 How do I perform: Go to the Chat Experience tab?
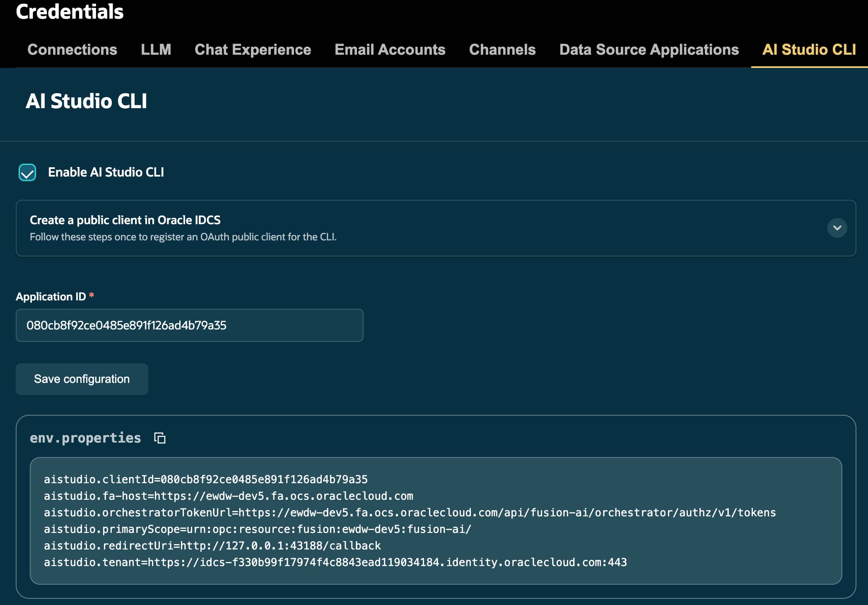(x=253, y=50)
